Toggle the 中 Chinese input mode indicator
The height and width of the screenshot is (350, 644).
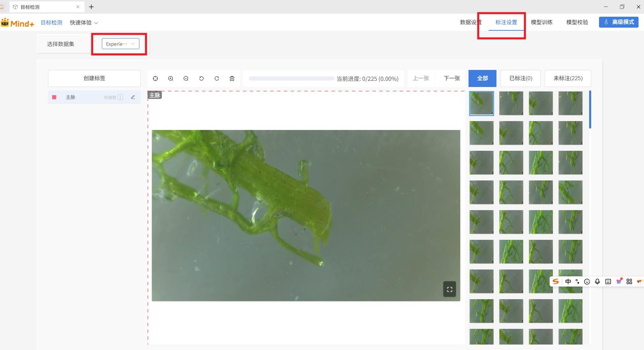click(568, 281)
